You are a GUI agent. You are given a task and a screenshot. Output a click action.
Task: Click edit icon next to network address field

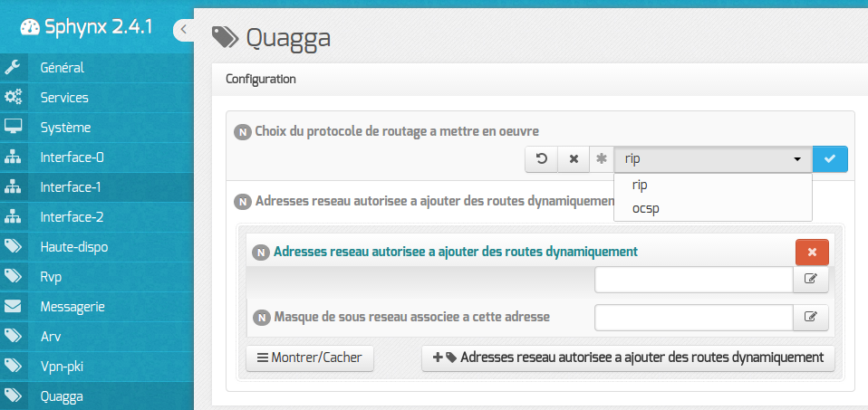click(811, 280)
